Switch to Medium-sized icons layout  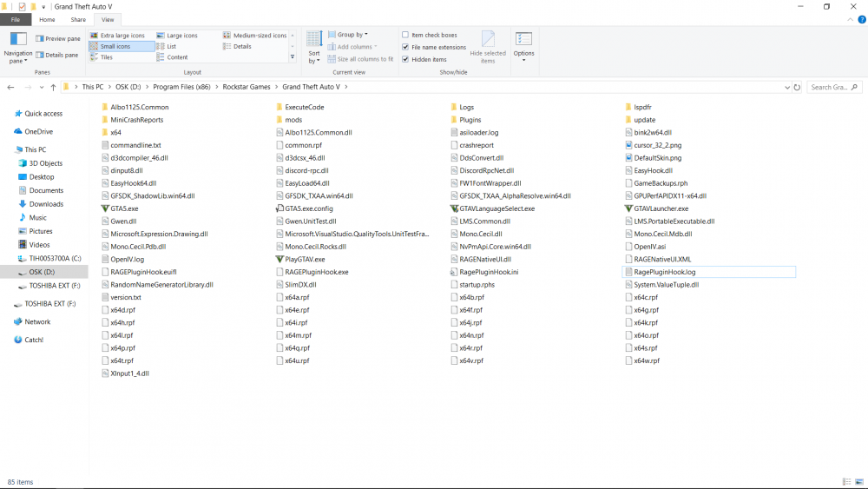click(x=254, y=36)
